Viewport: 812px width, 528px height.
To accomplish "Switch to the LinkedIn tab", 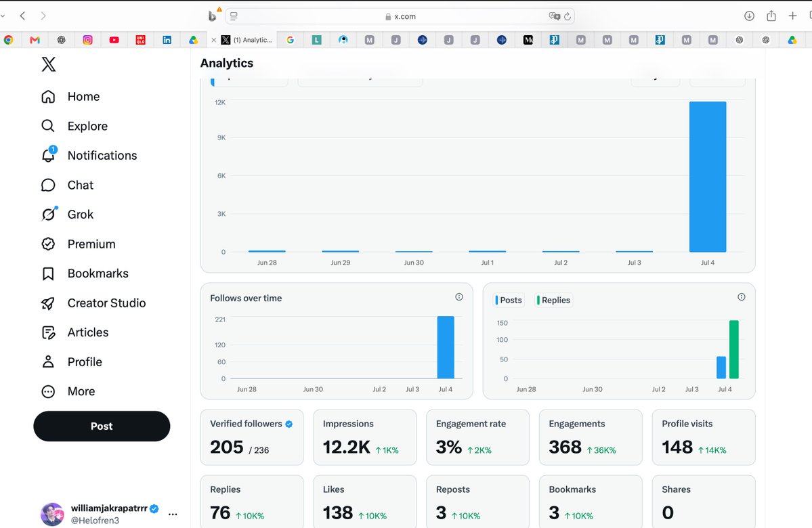I will click(x=167, y=40).
